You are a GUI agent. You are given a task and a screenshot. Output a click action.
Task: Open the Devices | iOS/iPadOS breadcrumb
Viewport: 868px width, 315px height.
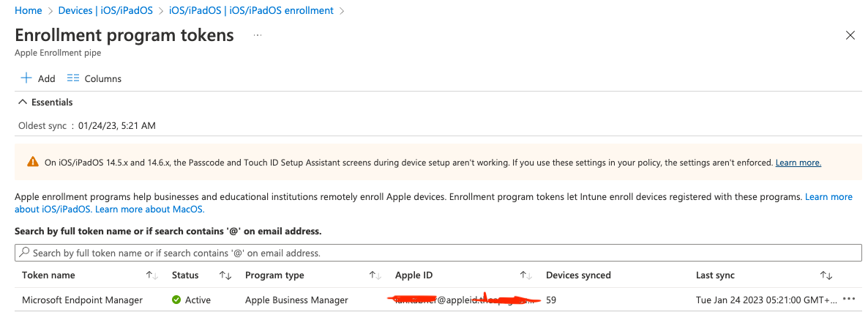(x=105, y=10)
